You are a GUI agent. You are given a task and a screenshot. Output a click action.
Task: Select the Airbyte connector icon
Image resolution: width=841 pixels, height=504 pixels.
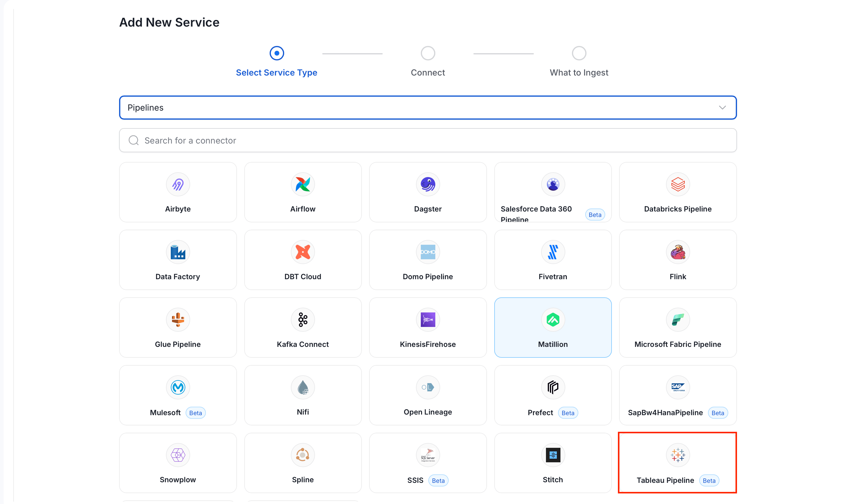pyautogui.click(x=178, y=184)
